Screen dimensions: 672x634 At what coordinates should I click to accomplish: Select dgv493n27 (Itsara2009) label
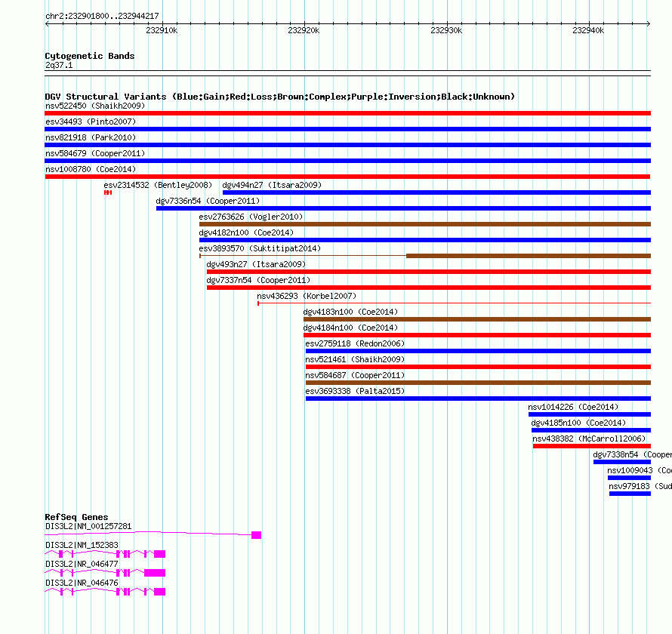(x=256, y=264)
